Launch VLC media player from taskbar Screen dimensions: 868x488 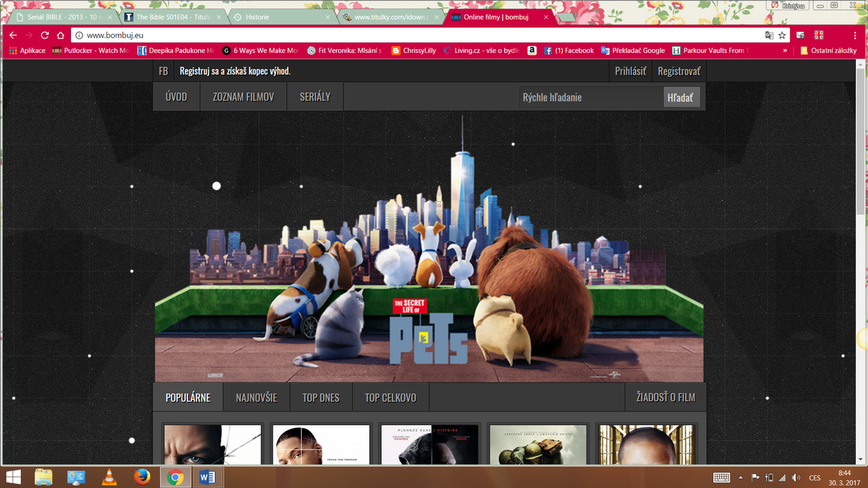[109, 477]
